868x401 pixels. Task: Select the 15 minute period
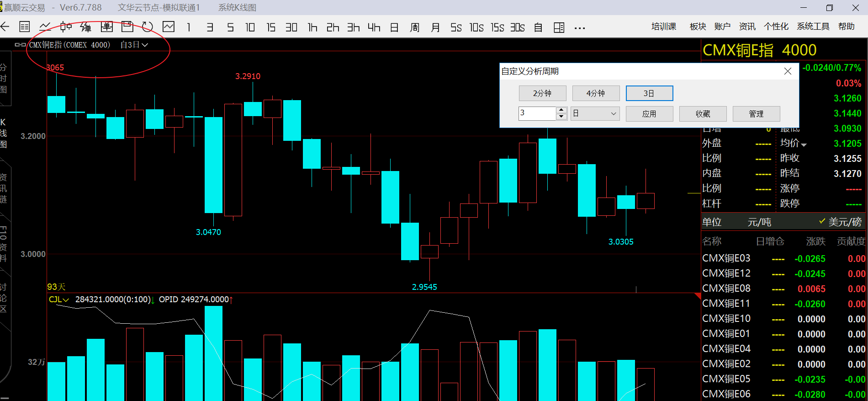[x=271, y=27]
